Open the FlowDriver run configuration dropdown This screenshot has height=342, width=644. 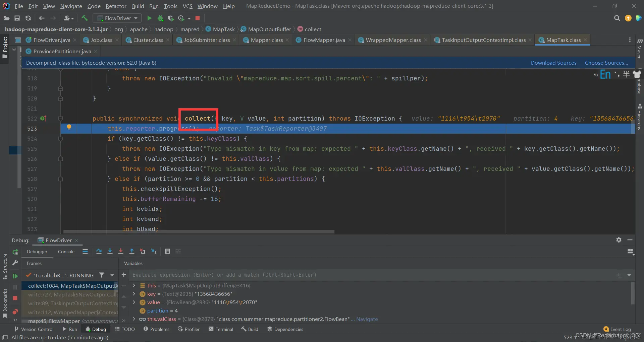(117, 18)
